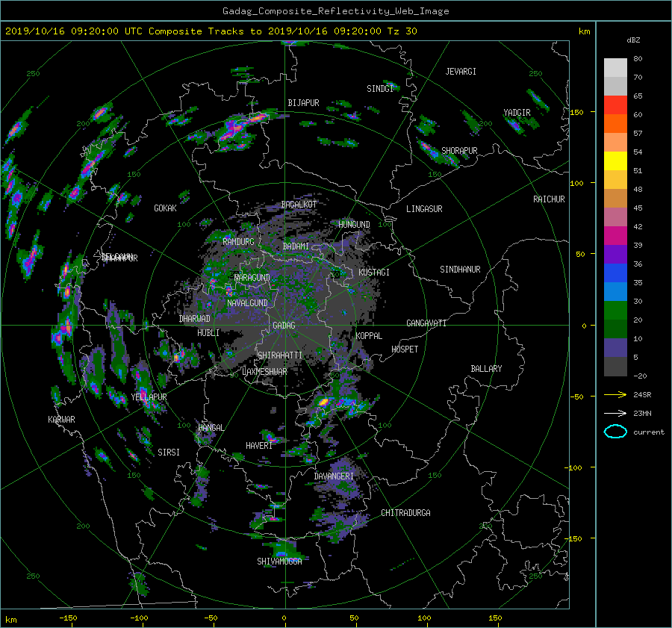Click the red 65 dBZ color swatch
The image size is (672, 628).
click(x=615, y=105)
